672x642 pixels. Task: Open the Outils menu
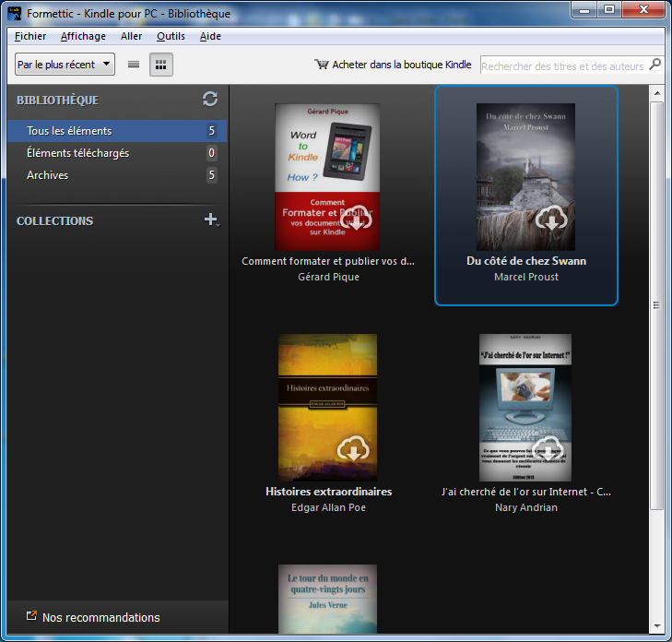[171, 37]
